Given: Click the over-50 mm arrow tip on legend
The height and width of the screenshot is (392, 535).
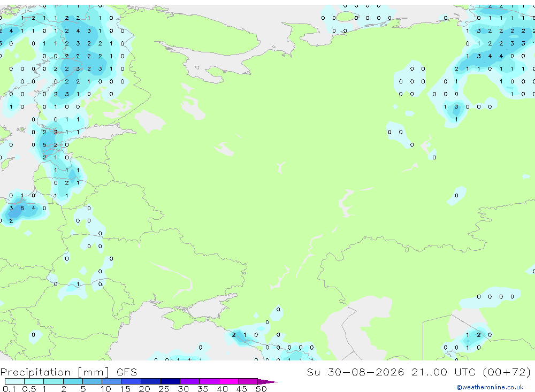Looking at the screenshot, I should (267, 382).
